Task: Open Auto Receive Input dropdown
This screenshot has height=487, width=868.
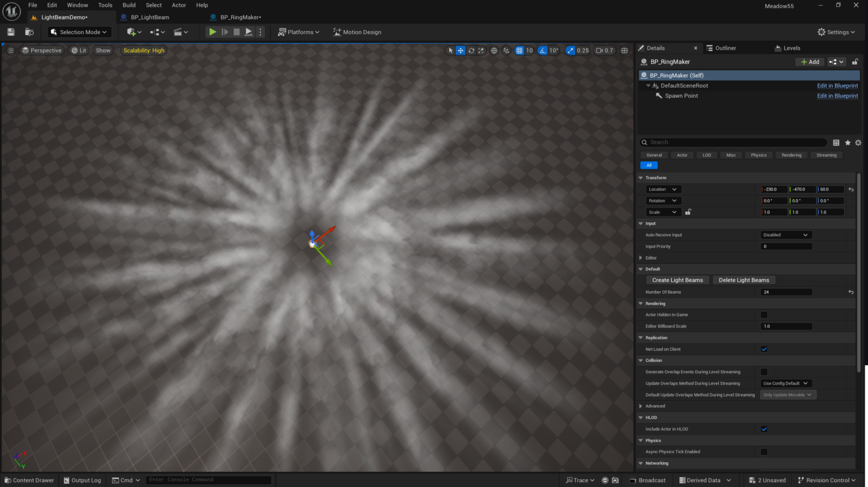Action: tap(785, 235)
